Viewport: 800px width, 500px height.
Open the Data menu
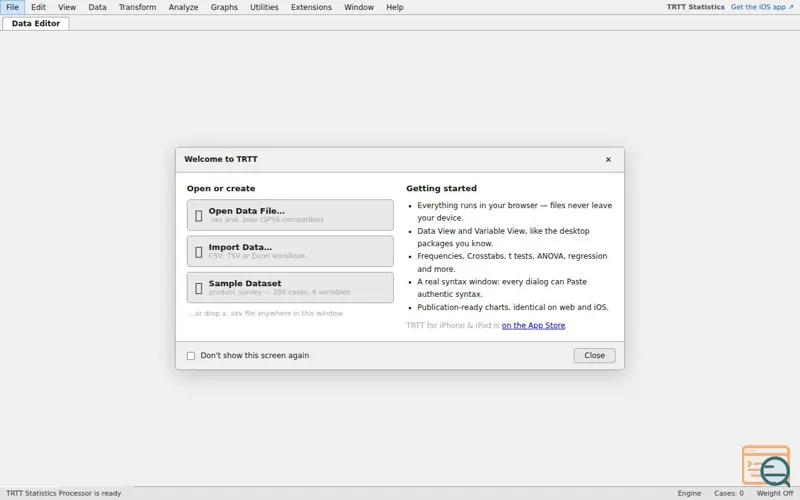(x=97, y=7)
